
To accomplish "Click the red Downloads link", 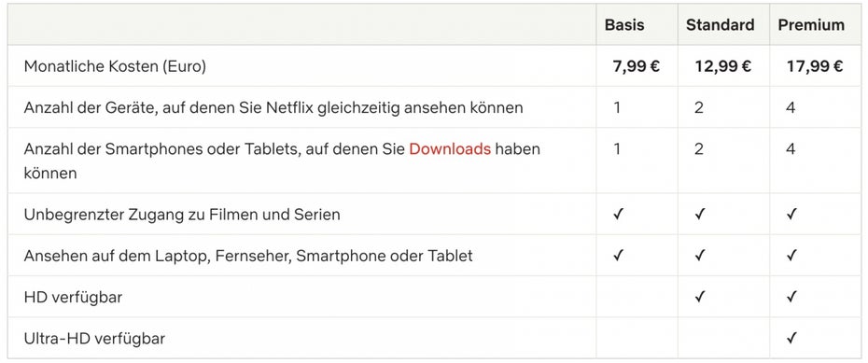I will pyautogui.click(x=450, y=149).
